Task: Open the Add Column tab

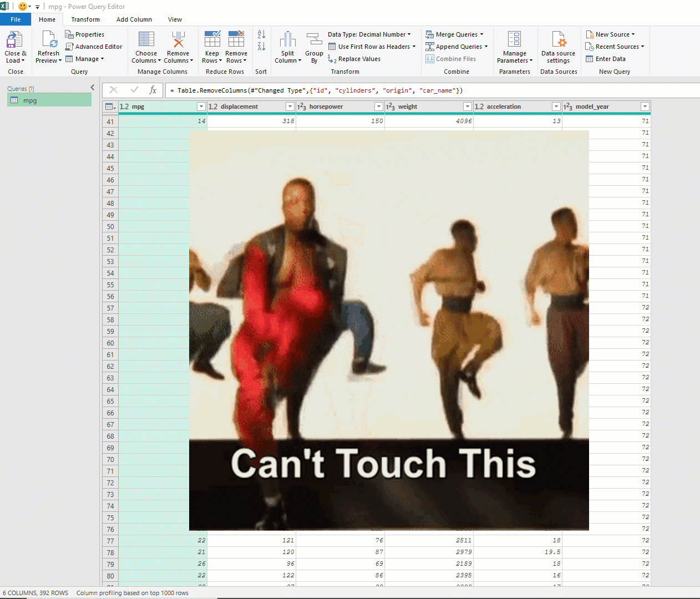Action: pyautogui.click(x=134, y=19)
